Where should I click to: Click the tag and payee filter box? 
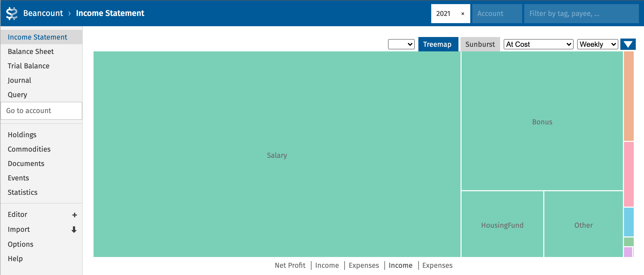tap(581, 14)
